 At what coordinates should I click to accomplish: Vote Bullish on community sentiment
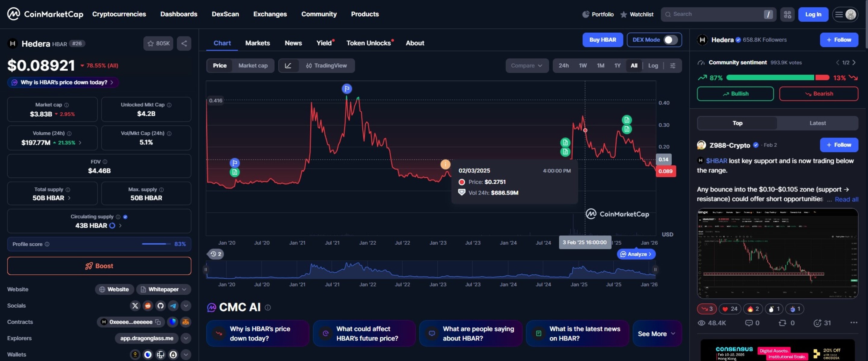coord(735,93)
